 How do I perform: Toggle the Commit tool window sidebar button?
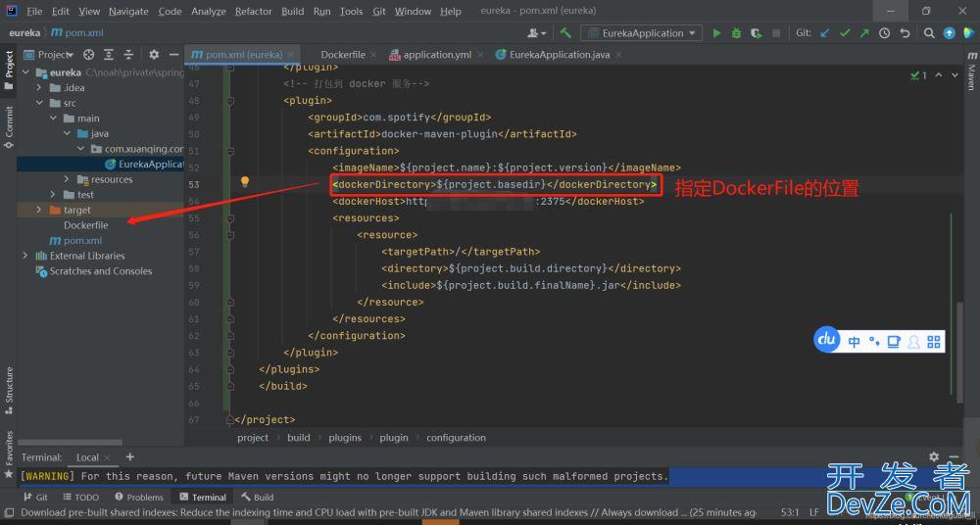pos(9,127)
